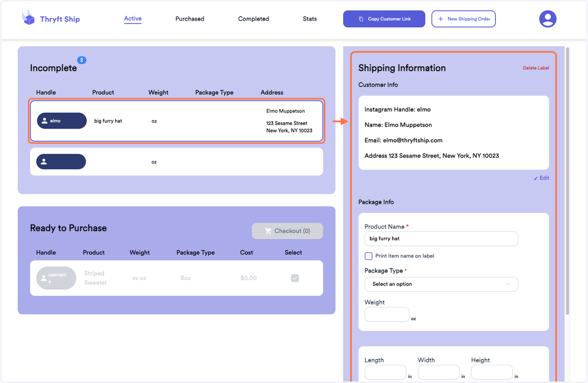Screen dimensions: 588x383
Task: Click the elmo handle badge
Action: point(62,121)
